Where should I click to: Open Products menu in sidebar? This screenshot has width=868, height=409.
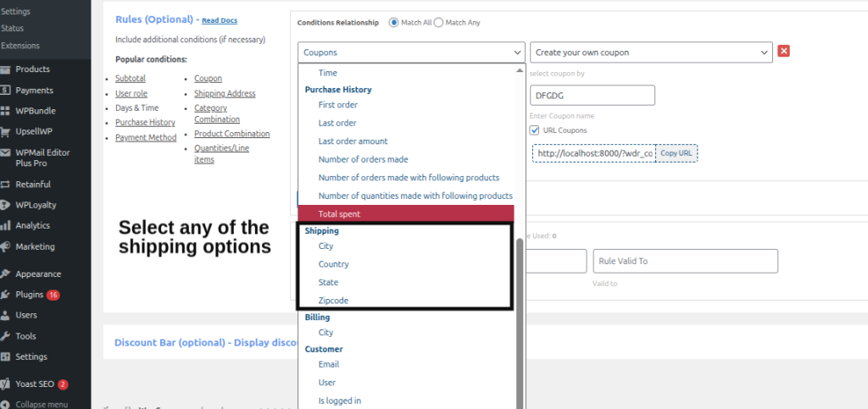[x=33, y=69]
